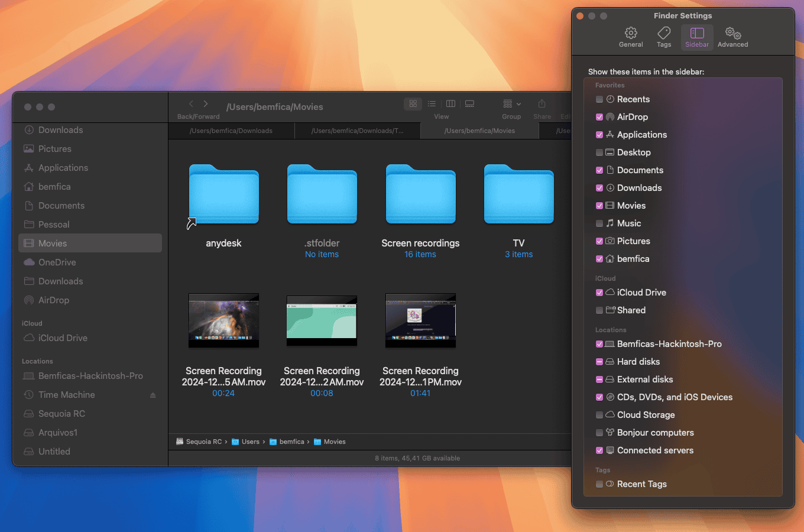Switch to column view

[450, 104]
